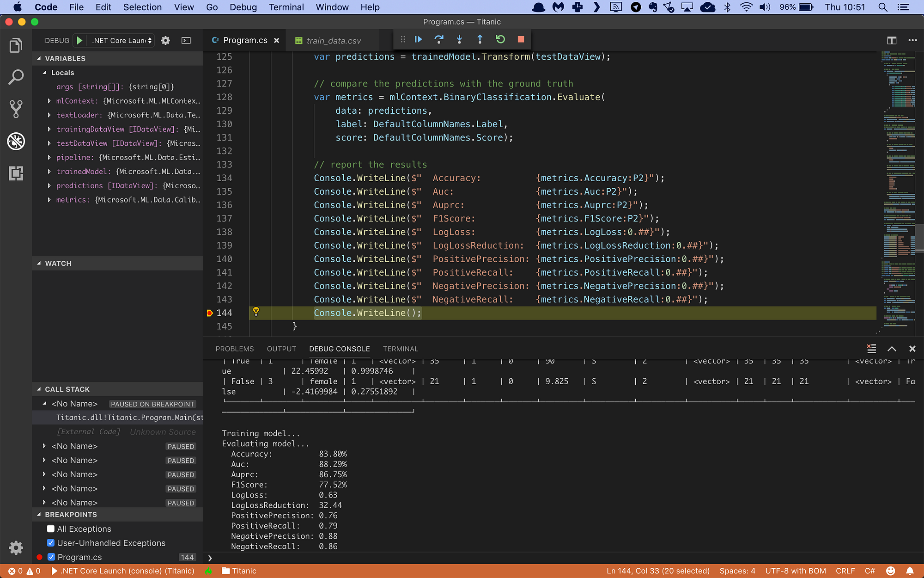Screen dimensions: 924x578
Task: Open the train_data.csv editor tab
Action: (x=333, y=41)
